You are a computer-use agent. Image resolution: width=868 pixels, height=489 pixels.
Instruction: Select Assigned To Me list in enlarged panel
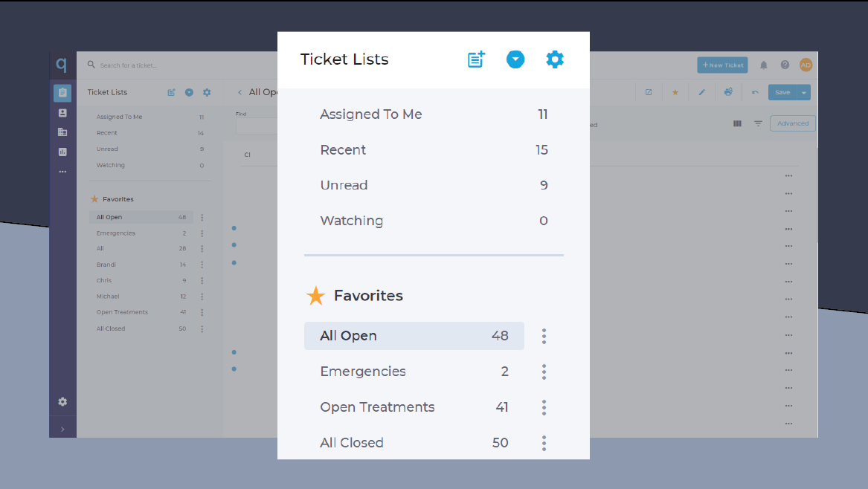(434, 114)
